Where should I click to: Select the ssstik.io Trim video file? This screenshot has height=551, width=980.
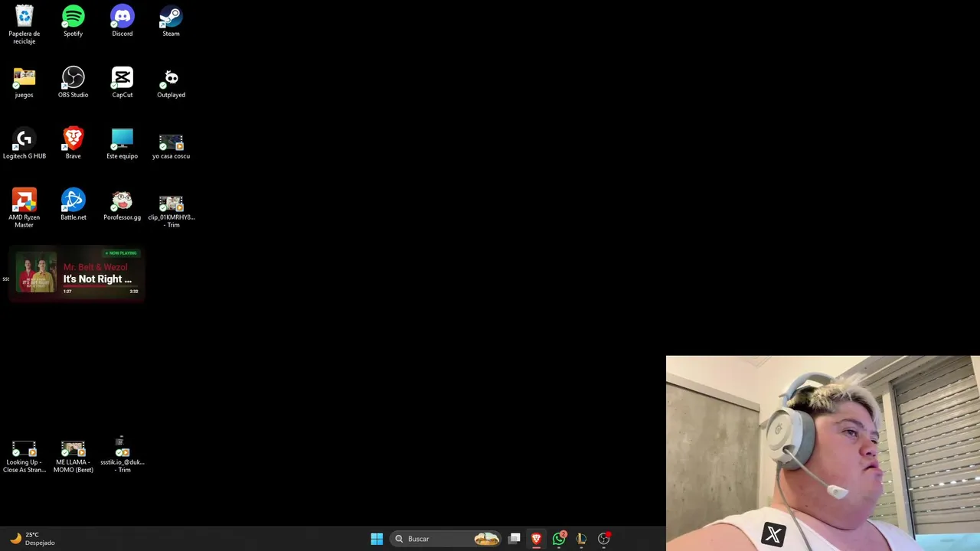122,455
